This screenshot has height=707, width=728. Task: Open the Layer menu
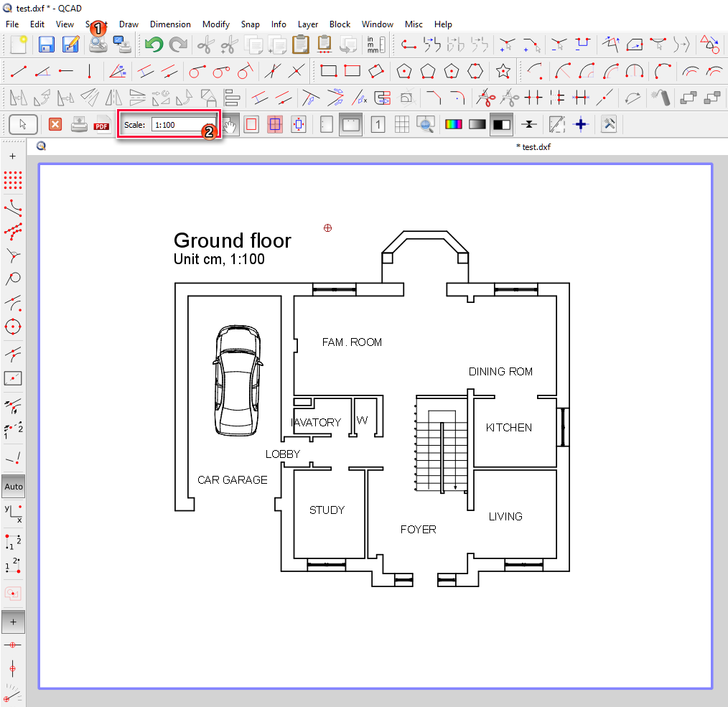point(308,24)
